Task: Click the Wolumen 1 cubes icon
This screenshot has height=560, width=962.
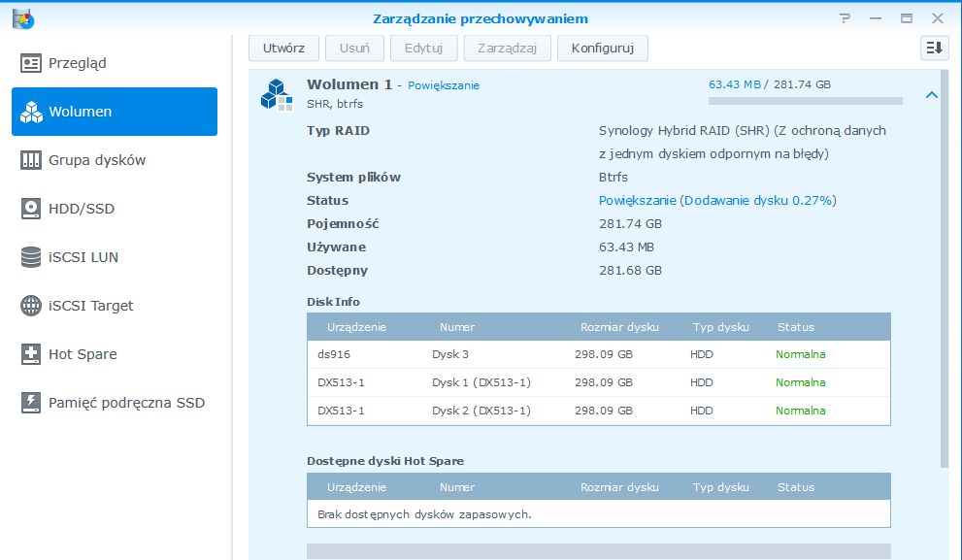Action: pyautogui.click(x=277, y=94)
